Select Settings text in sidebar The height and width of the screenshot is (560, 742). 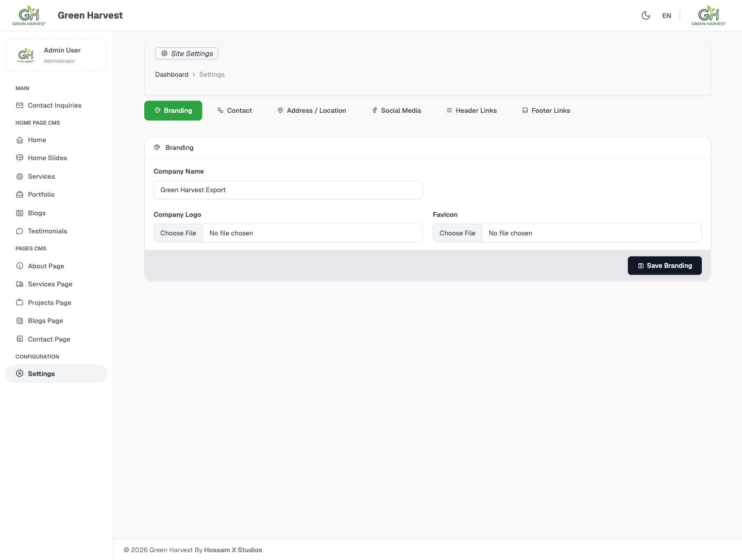click(41, 374)
